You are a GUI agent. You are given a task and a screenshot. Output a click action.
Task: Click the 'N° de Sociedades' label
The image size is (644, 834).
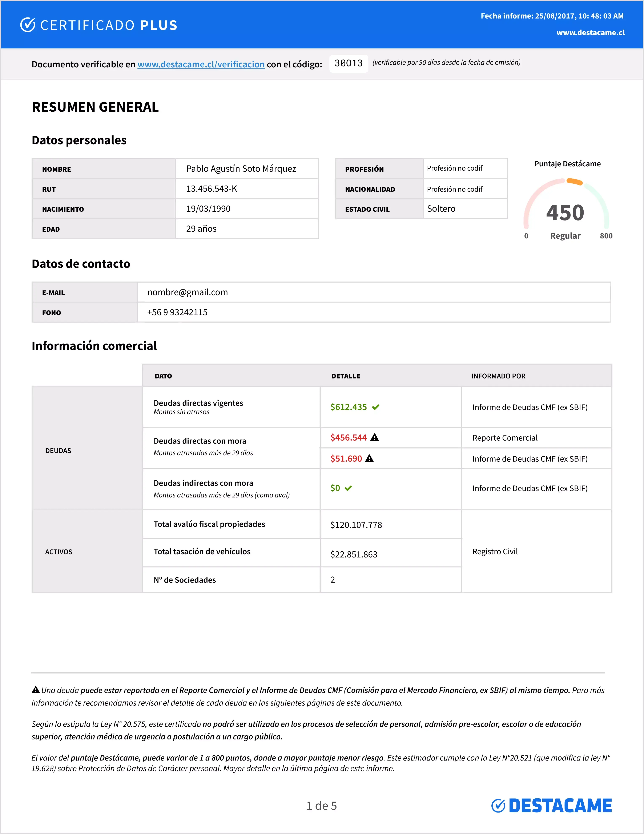(185, 580)
